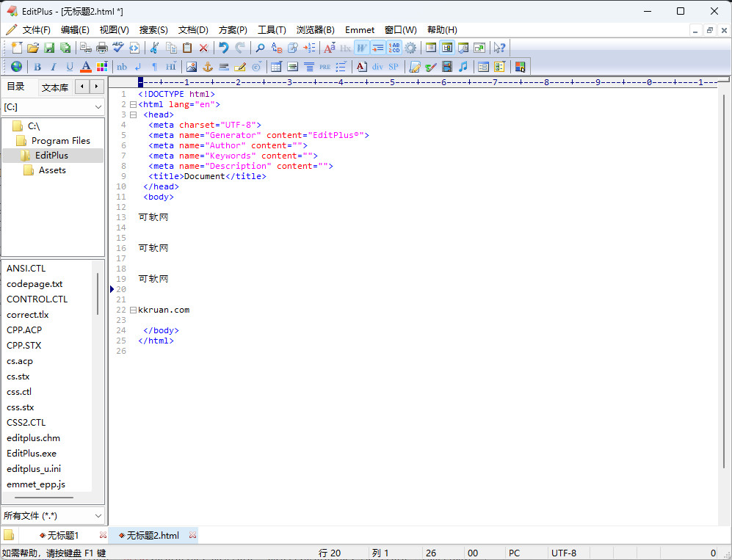Insert a div tag
Image resolution: width=732 pixels, height=560 pixels.
377,67
